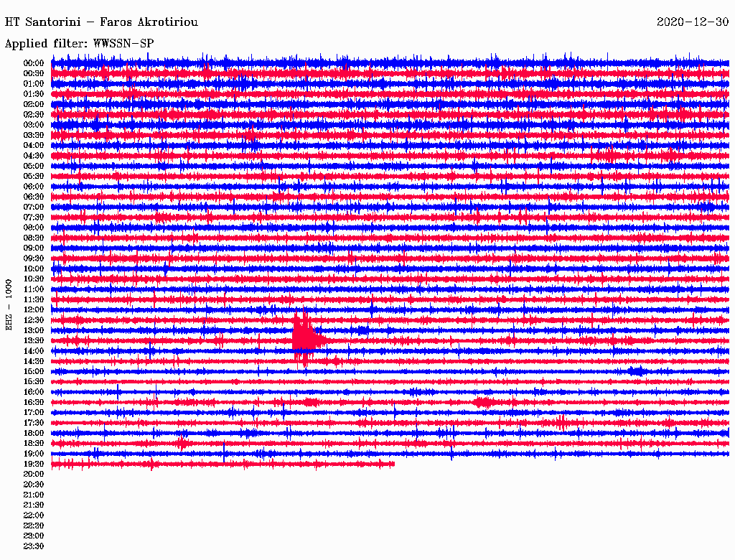Select the 09:30 time label
The height and width of the screenshot is (560, 735).
33,258
